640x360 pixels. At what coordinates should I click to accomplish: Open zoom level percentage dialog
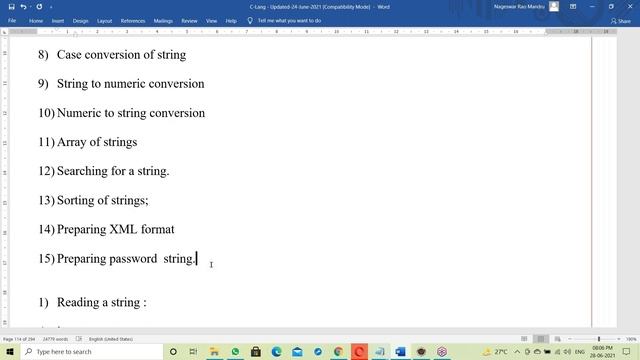[x=631, y=339]
